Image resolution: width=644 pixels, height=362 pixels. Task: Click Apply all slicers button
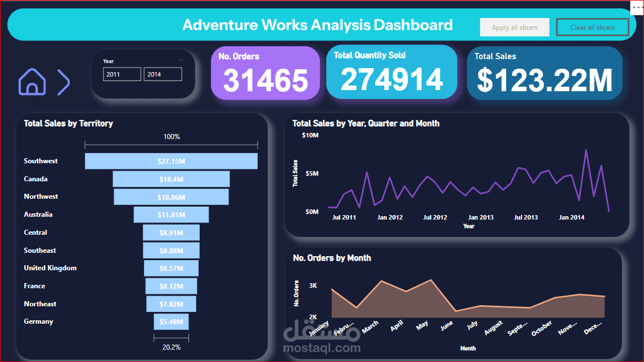pos(515,28)
